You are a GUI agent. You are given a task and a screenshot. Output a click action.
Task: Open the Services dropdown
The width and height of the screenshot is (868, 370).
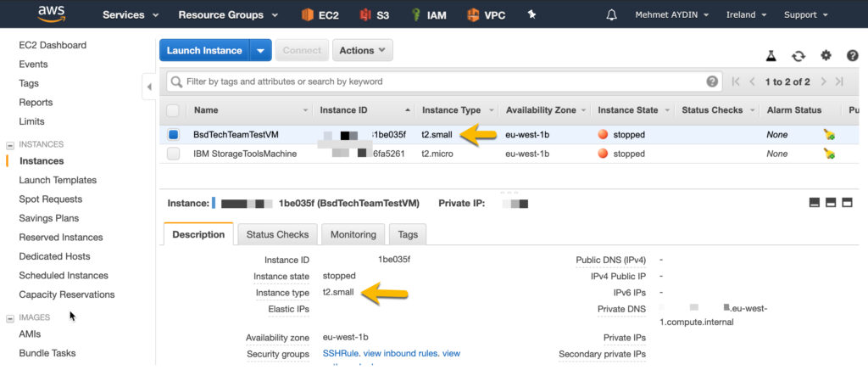(131, 15)
